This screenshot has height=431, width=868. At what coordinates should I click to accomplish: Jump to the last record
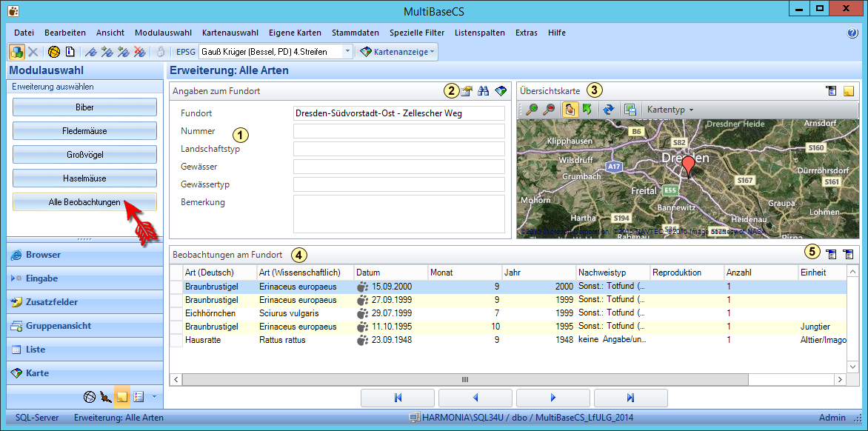click(x=630, y=397)
